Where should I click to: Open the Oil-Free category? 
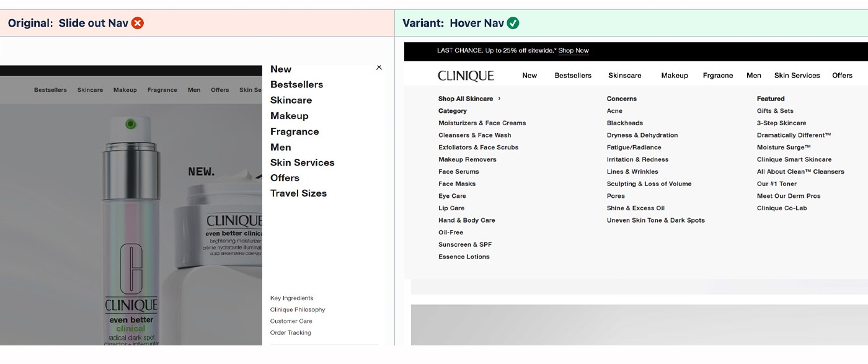point(450,233)
